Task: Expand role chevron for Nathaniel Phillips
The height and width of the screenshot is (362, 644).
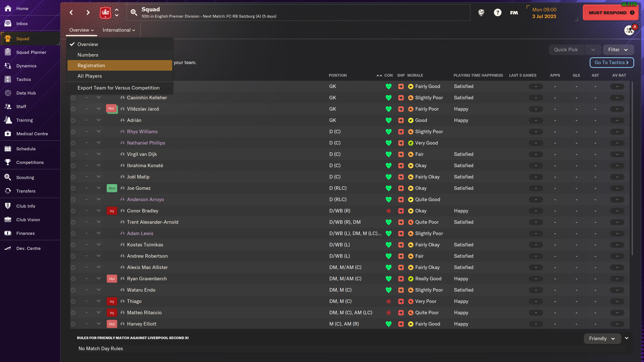Action: 99,143
